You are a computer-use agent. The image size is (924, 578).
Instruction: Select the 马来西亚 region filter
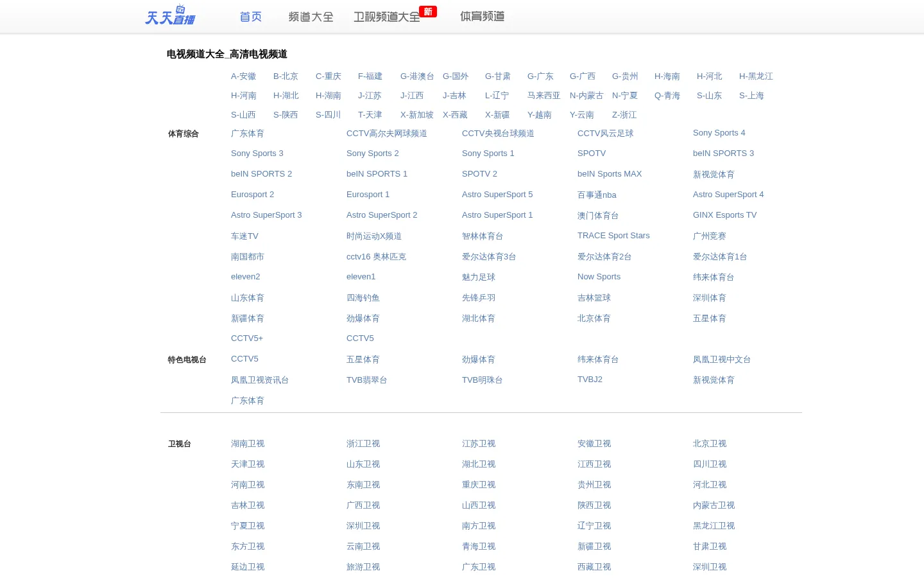pyautogui.click(x=544, y=96)
